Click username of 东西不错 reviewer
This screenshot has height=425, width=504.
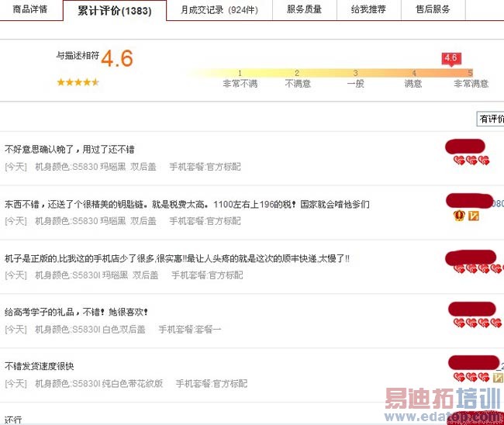point(475,201)
